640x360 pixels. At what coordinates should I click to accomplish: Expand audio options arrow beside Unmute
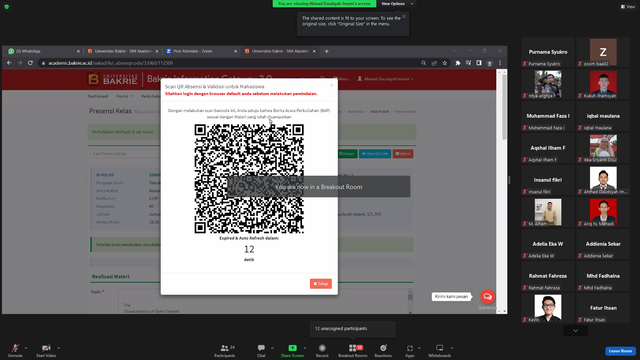tap(26, 348)
